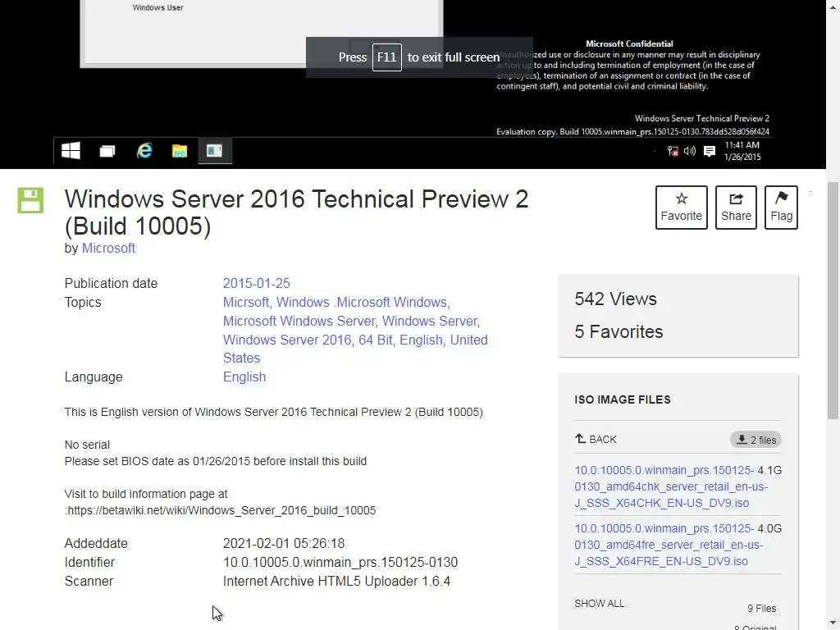Screen dimensions: 840x630
Task: Click the 542 Views statistic
Action: tap(615, 299)
